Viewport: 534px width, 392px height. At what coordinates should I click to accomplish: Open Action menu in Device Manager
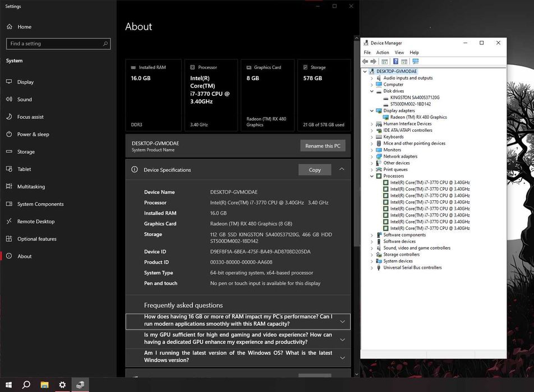click(383, 53)
